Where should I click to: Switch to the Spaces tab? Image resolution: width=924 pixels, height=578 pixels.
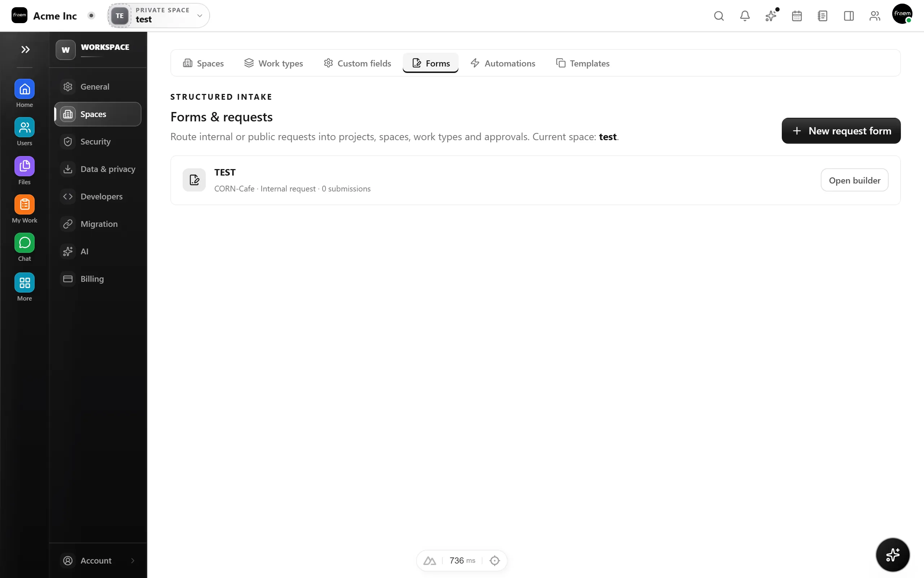(x=203, y=63)
